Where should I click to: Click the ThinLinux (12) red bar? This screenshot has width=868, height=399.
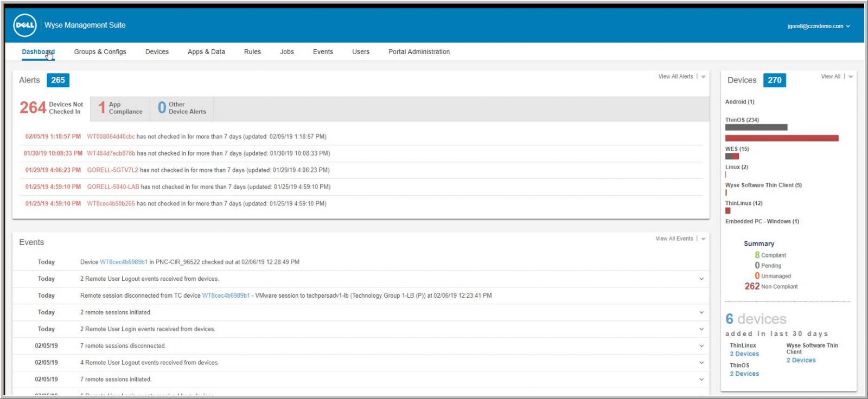click(x=728, y=211)
